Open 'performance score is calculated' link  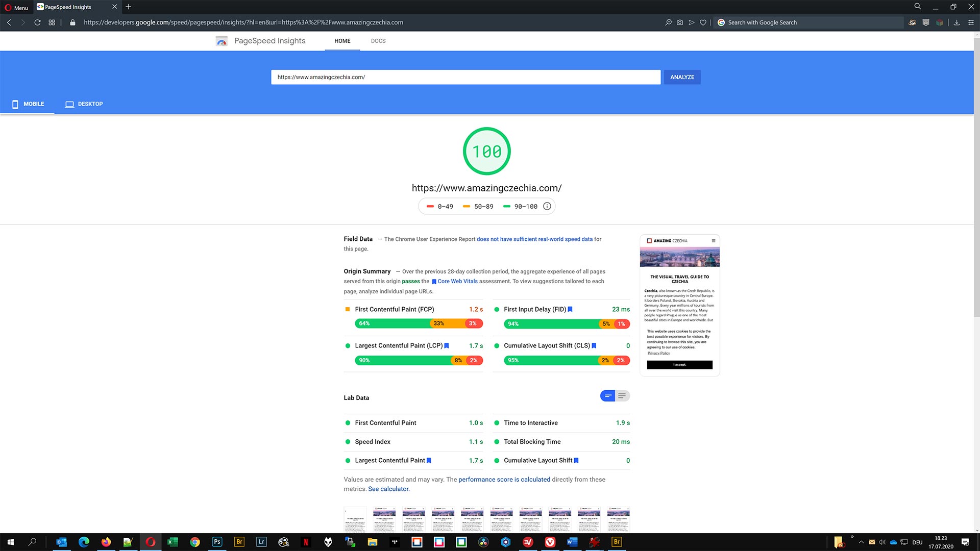(x=504, y=480)
